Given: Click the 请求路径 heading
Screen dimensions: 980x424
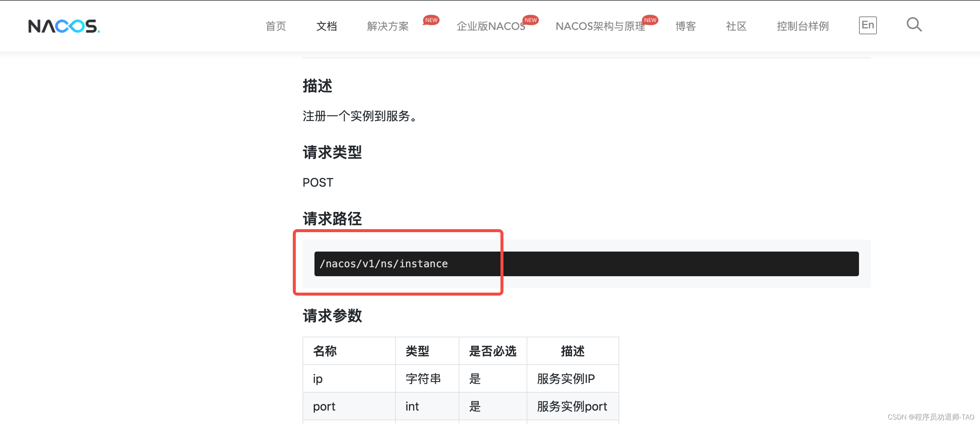Looking at the screenshot, I should coord(332,219).
